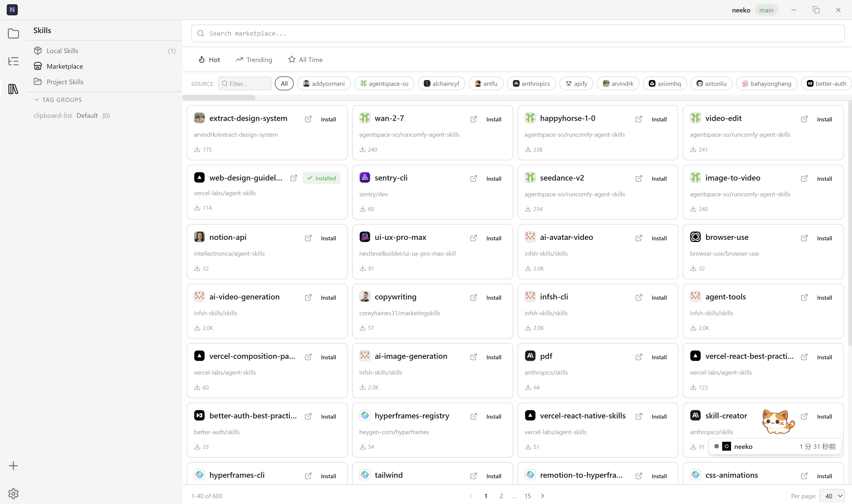
Task: Install the ai-avatar-video skill
Action: click(659, 238)
